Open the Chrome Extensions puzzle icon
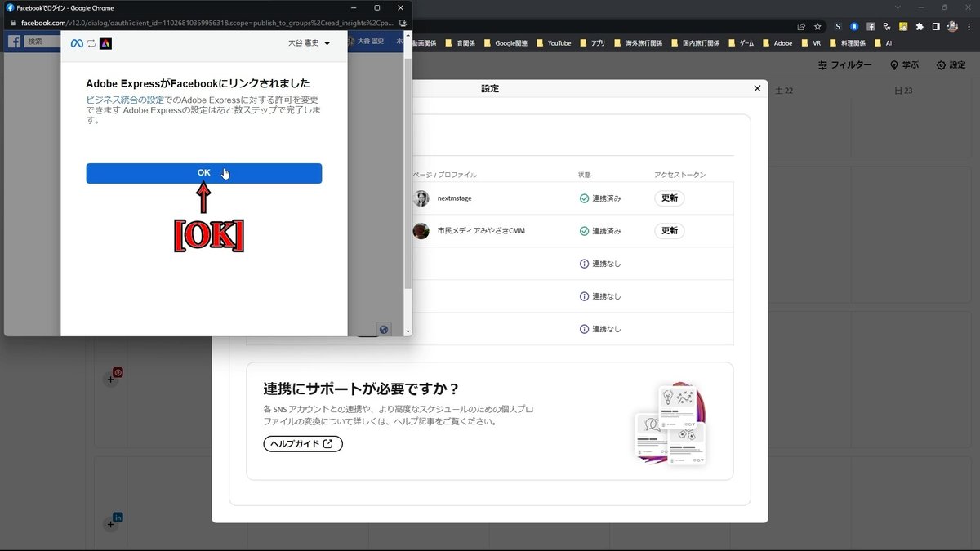Screen dimensions: 980x551 coord(920,26)
